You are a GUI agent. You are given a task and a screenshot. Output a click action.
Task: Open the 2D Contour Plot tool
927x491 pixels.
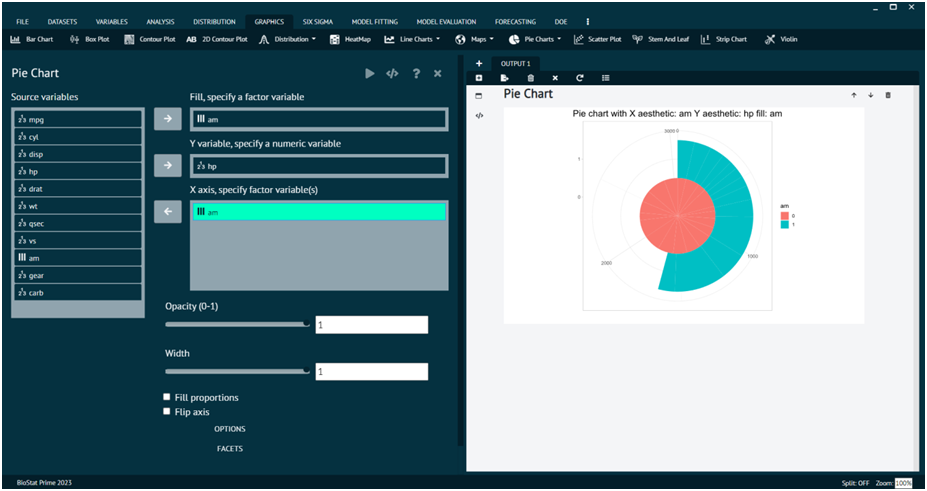(x=216, y=40)
